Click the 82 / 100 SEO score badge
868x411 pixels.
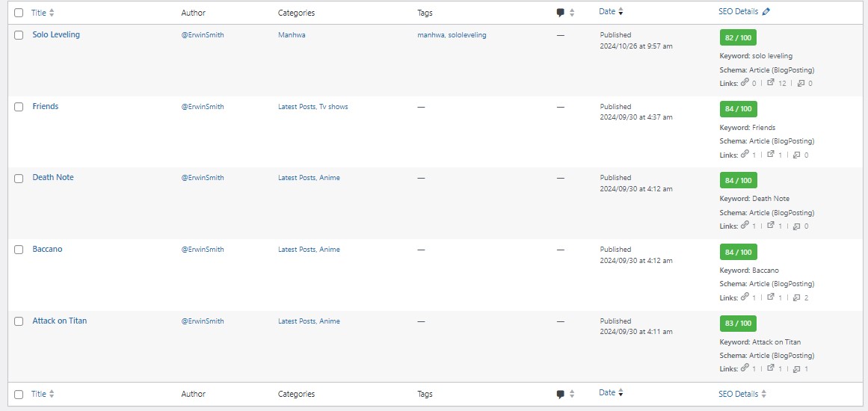[x=738, y=38]
